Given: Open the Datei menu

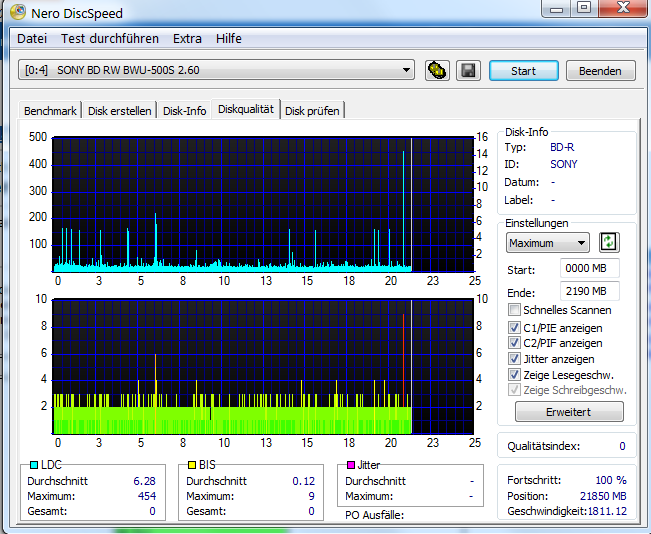Looking at the screenshot, I should [32, 39].
